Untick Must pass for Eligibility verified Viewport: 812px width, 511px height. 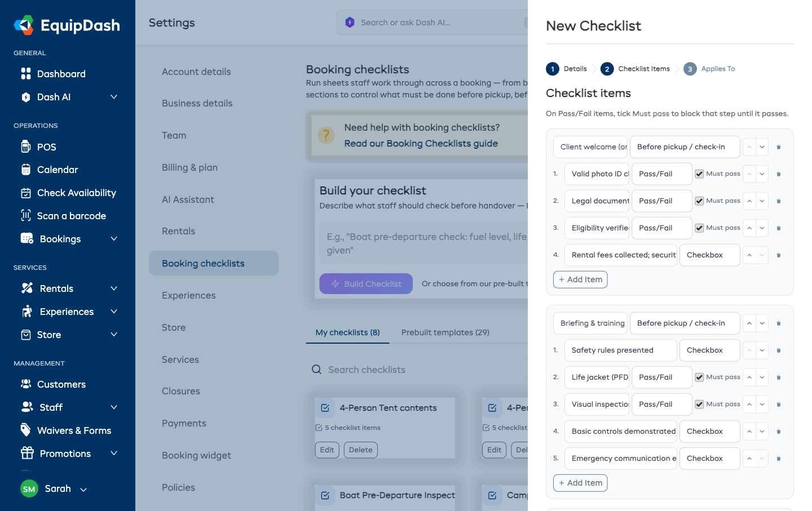pos(699,228)
